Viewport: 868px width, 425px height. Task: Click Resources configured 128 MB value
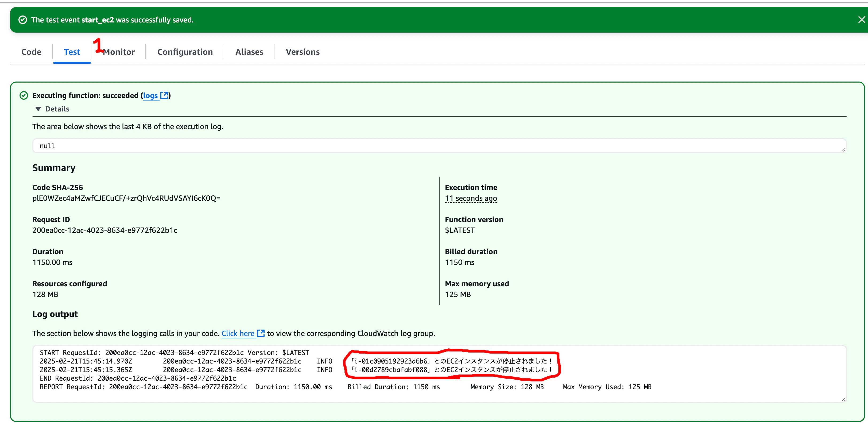(45, 294)
